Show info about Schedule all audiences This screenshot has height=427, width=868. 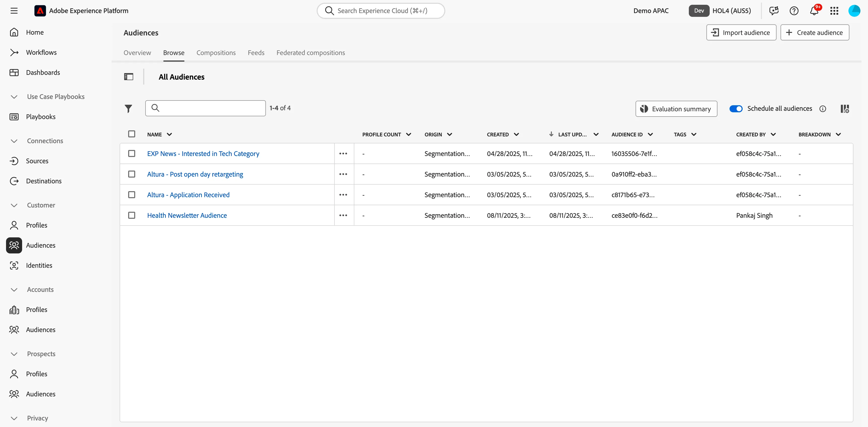coord(823,109)
